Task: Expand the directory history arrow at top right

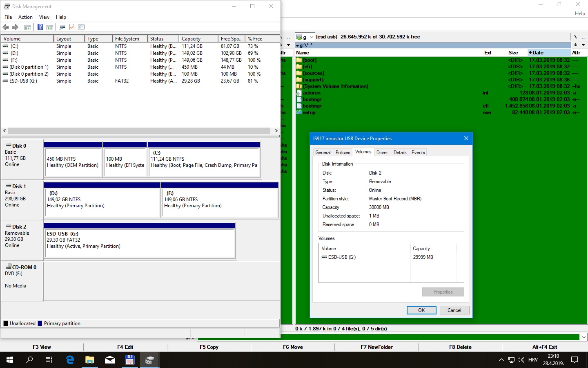Action: point(583,45)
